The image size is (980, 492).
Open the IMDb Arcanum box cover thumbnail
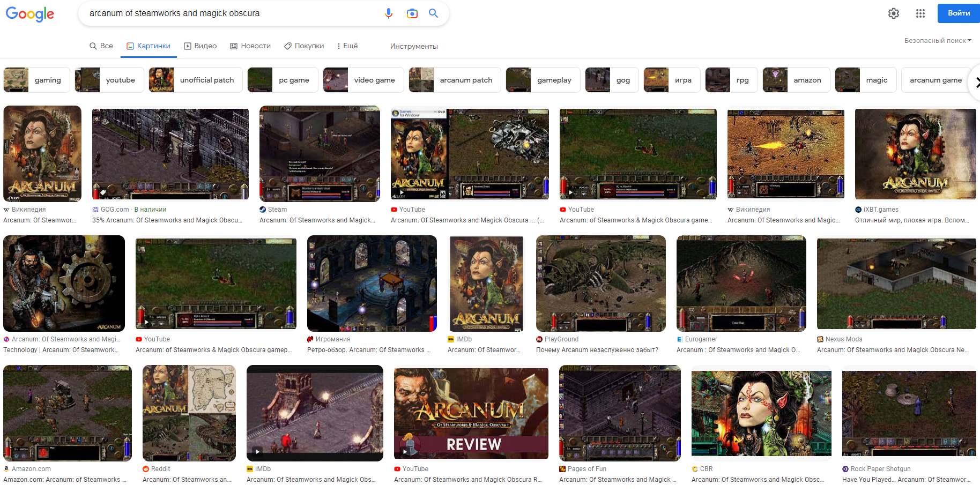point(486,284)
